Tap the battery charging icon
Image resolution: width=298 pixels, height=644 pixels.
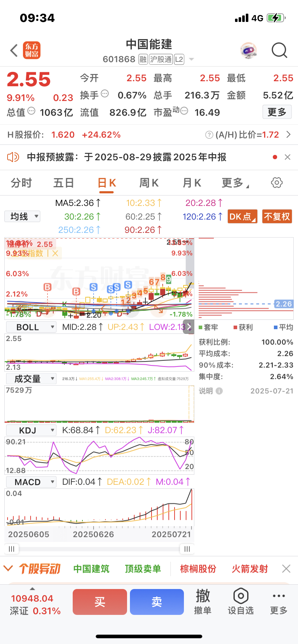[x=276, y=18]
